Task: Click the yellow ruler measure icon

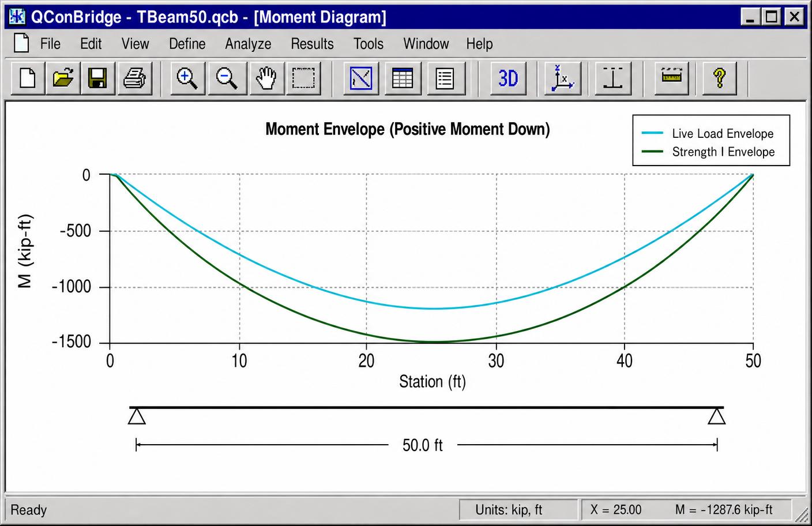Action: pyautogui.click(x=672, y=78)
